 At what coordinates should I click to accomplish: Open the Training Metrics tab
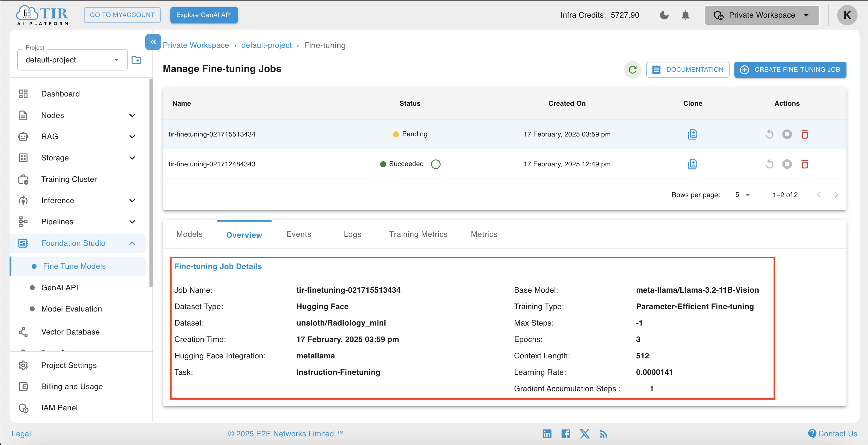click(418, 234)
